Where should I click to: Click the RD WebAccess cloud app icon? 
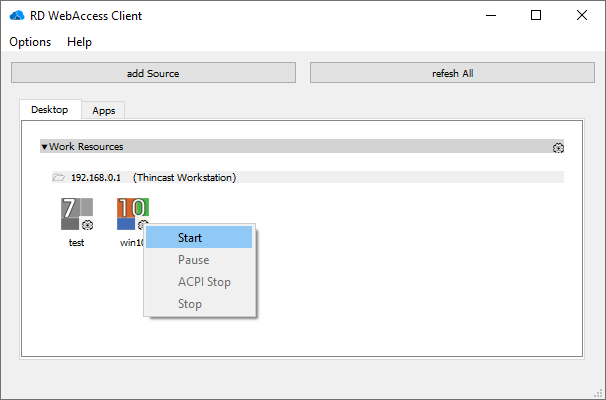(17, 15)
